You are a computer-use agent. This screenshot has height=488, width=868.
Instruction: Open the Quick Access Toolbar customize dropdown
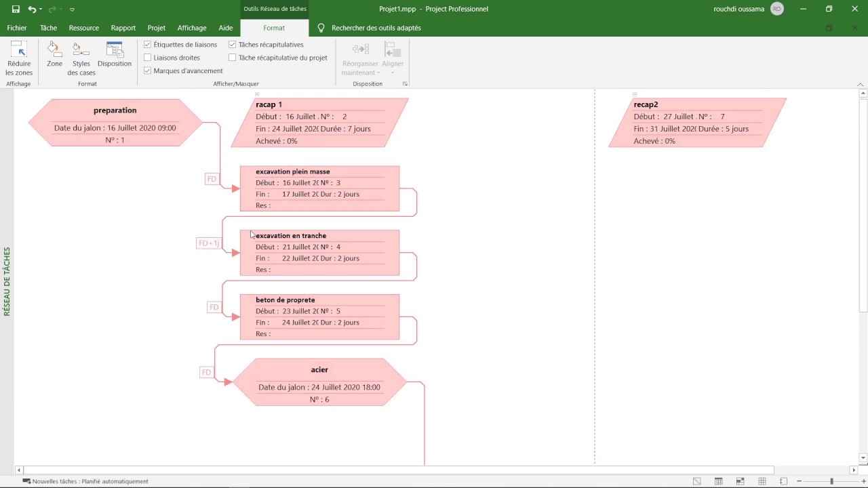coord(72,9)
